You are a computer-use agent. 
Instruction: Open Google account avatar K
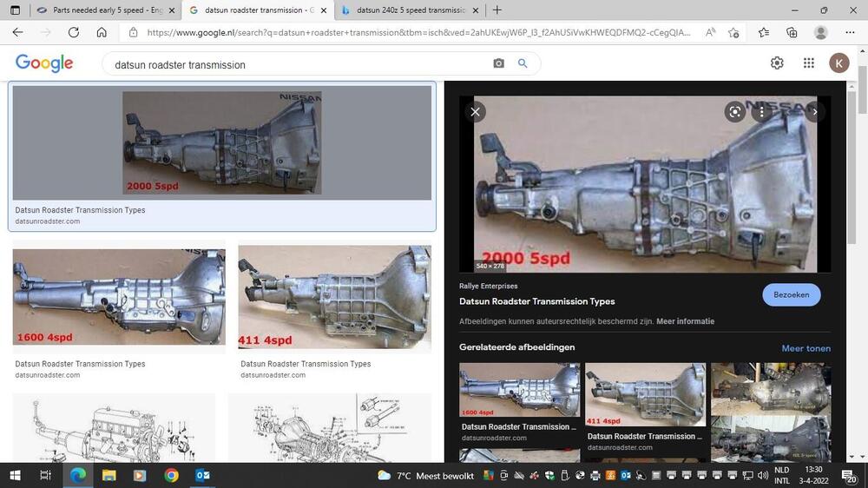(839, 63)
